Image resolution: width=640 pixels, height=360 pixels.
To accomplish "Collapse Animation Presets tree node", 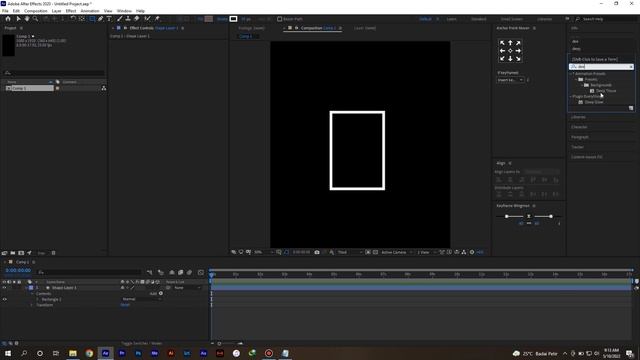I will [x=571, y=74].
